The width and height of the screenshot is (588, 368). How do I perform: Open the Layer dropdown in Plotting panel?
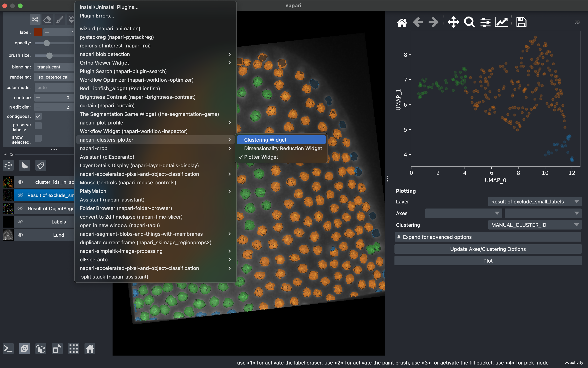[534, 202]
